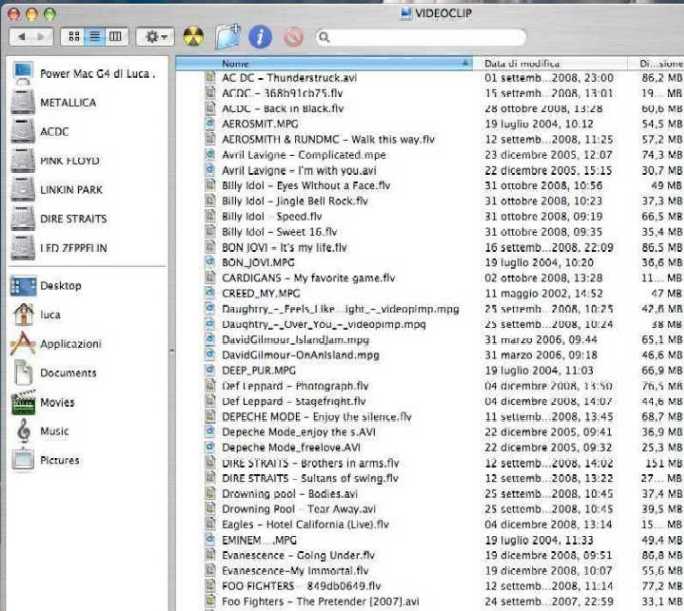
Task: Select AEROSMITH & RUNDMC - Walk this way.flv
Action: pyautogui.click(x=328, y=140)
